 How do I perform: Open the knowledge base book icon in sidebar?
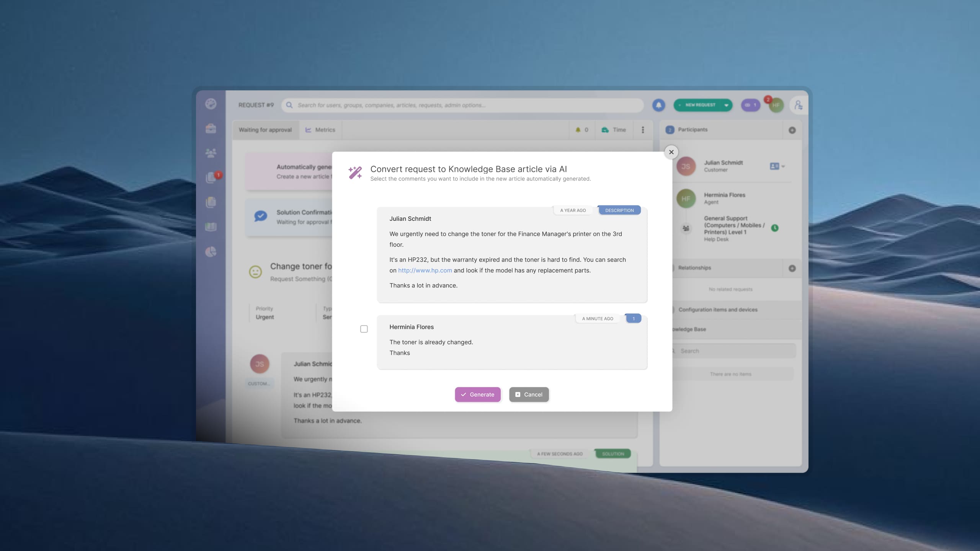coord(211,227)
